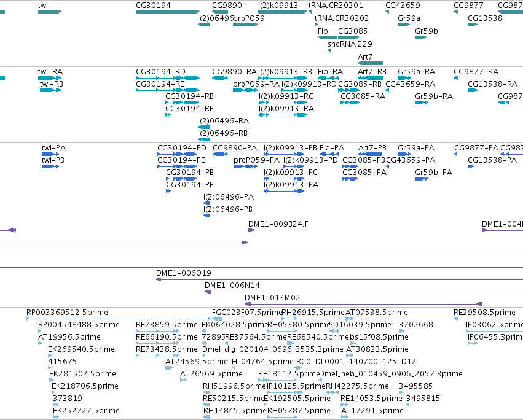Click the l(2)k09913 gene bar
This screenshot has width=523, height=420.
pyautogui.click(x=283, y=12)
